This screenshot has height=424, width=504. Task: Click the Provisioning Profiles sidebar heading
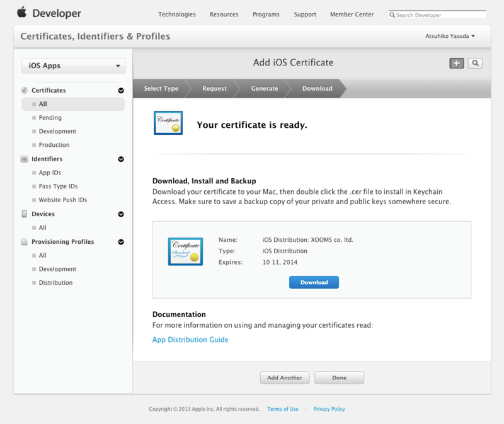pyautogui.click(x=62, y=242)
